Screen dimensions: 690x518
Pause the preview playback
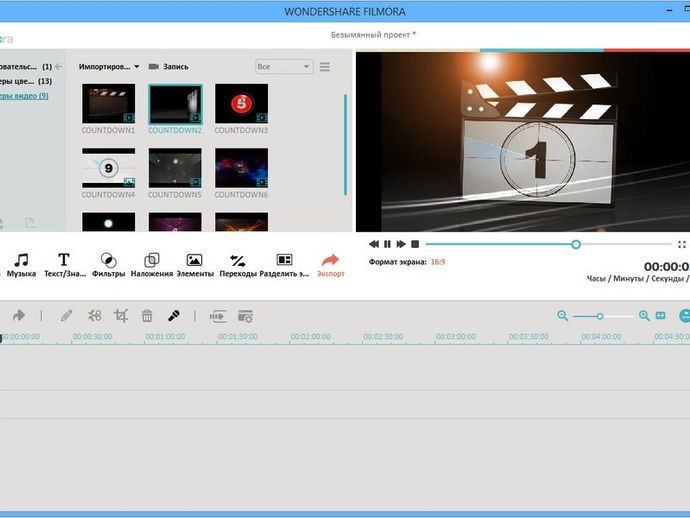[387, 244]
